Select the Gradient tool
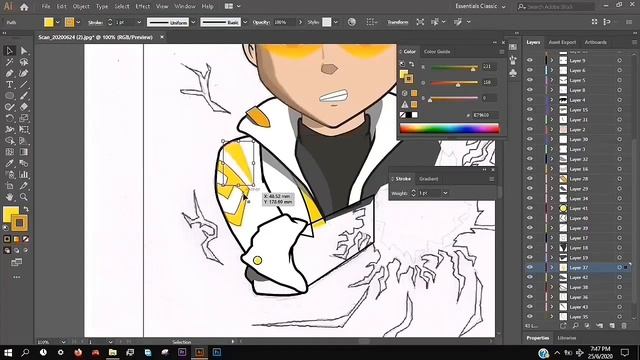 tap(24, 152)
